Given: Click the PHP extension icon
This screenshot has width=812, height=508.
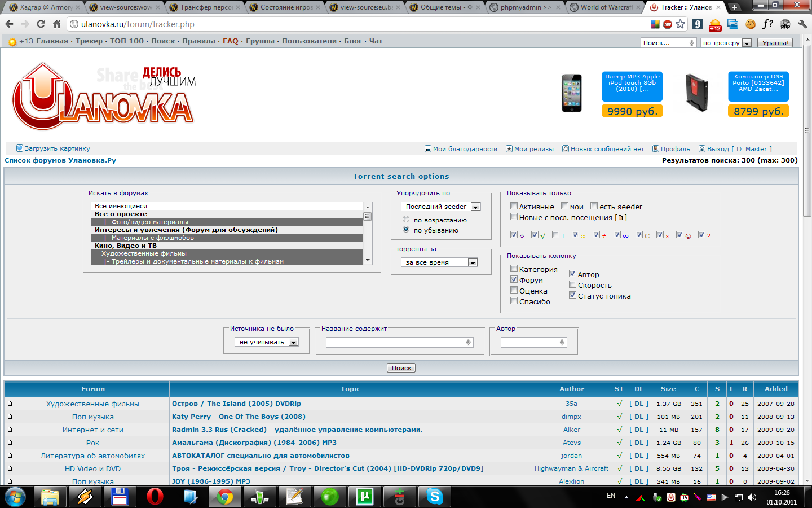Looking at the screenshot, I should click(x=785, y=24).
